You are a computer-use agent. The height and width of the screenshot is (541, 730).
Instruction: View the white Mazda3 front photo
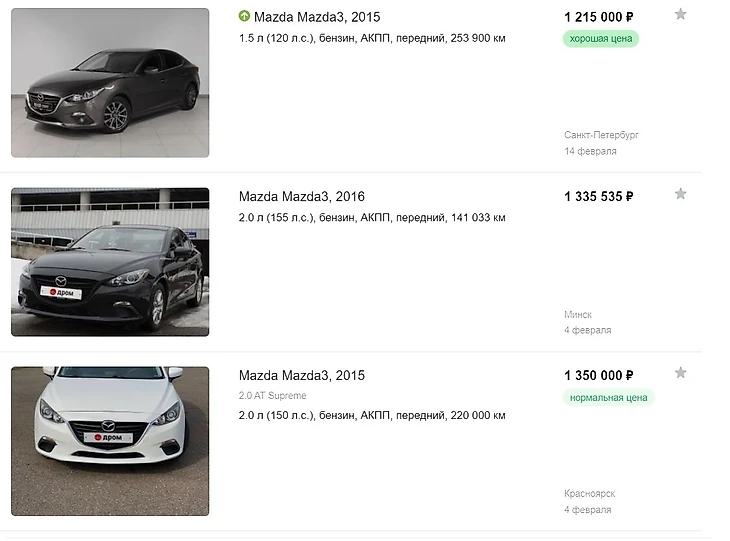tap(110, 441)
